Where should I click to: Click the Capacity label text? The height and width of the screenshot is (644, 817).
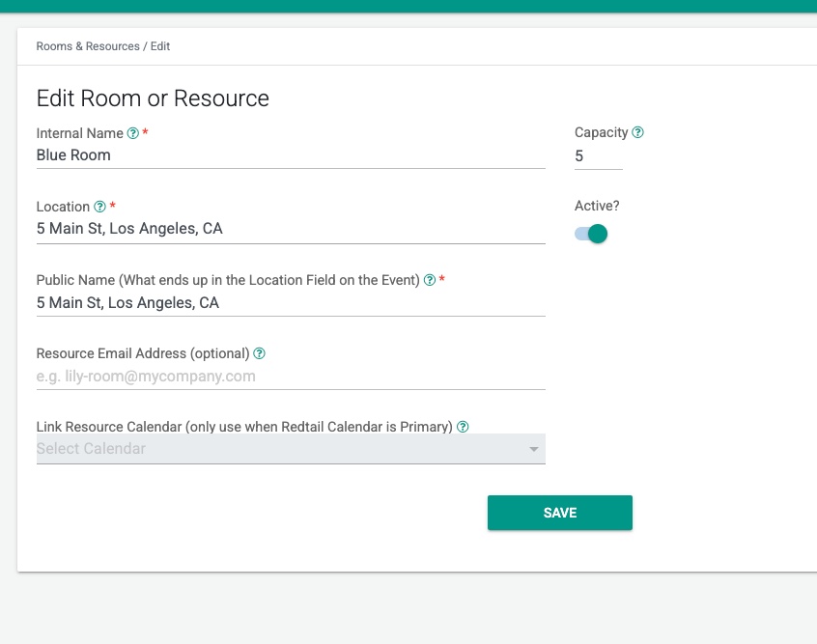[601, 132]
